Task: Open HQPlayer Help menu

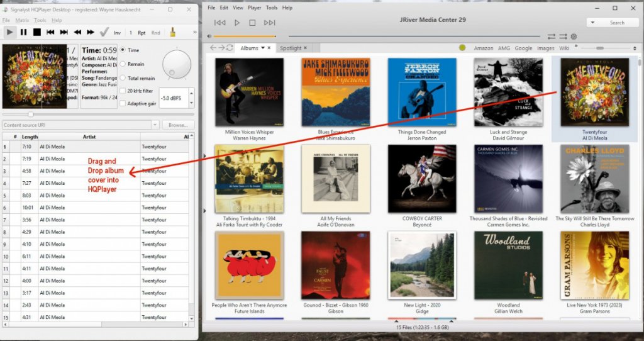Action: pos(57,20)
